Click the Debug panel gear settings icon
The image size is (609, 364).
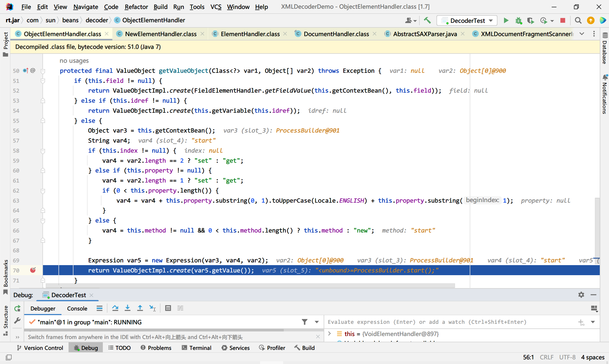pyautogui.click(x=581, y=295)
